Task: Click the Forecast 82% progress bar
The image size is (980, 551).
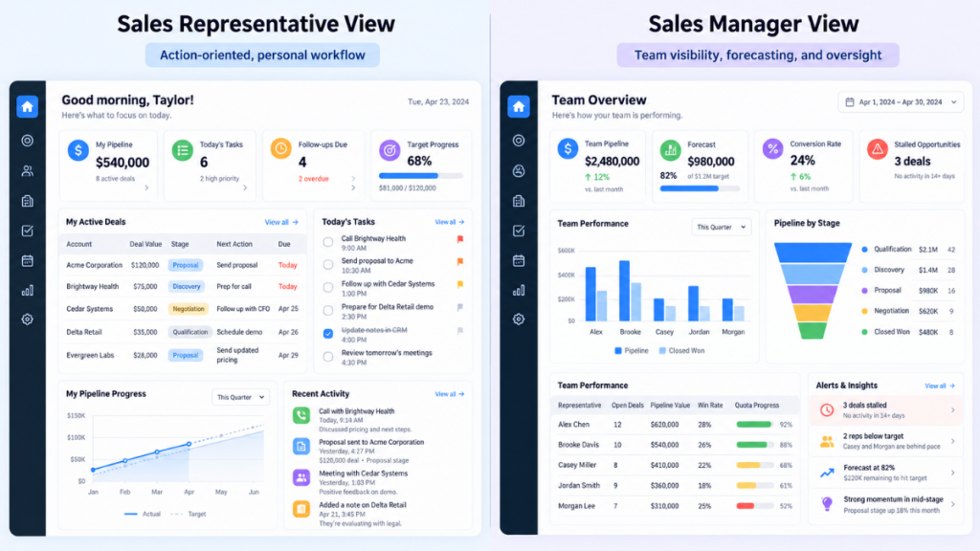Action: [x=700, y=188]
